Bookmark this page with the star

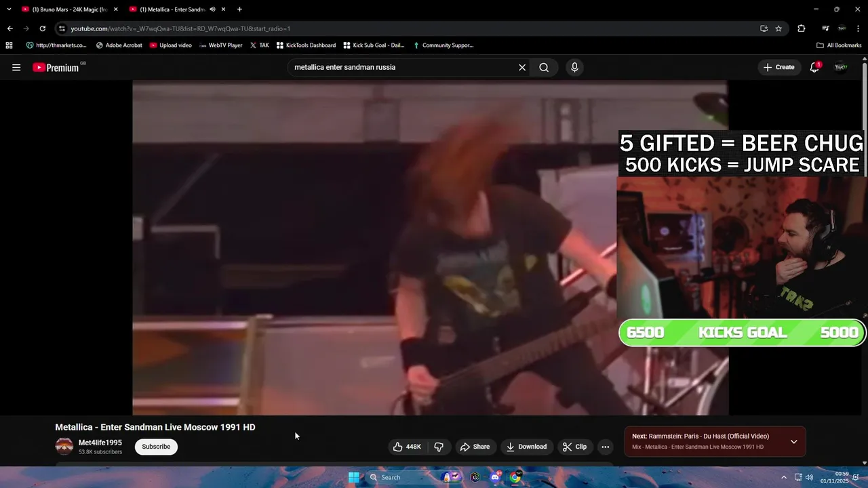click(x=778, y=28)
